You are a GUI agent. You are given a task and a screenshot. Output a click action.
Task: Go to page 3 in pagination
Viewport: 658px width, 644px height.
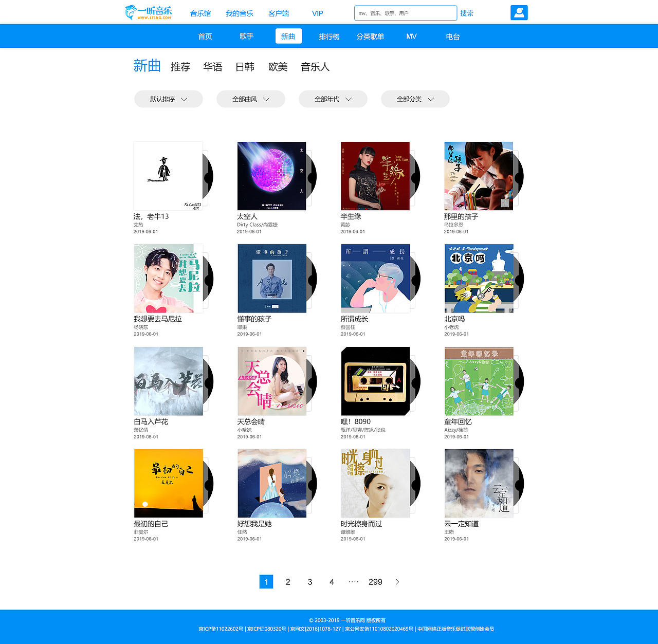point(310,582)
